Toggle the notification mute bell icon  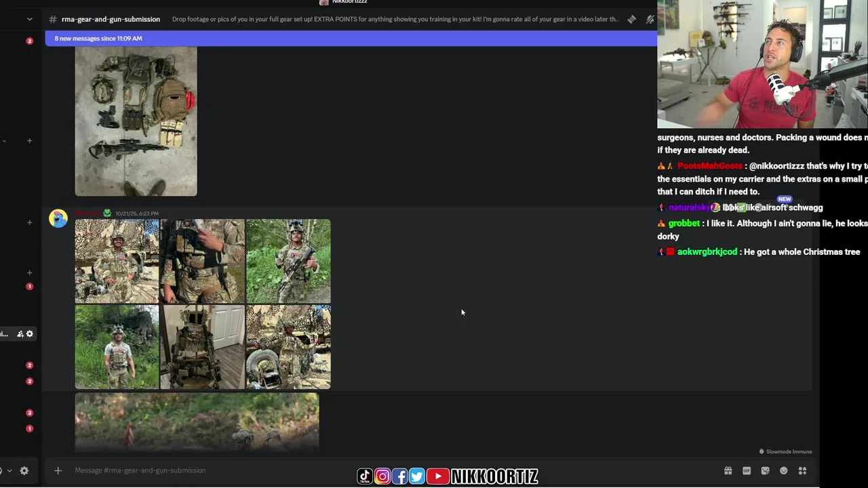(650, 19)
